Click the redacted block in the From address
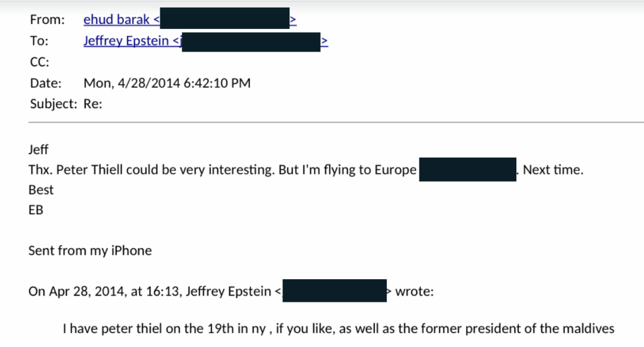Screen dimensions: 644x347 pyautogui.click(x=225, y=18)
